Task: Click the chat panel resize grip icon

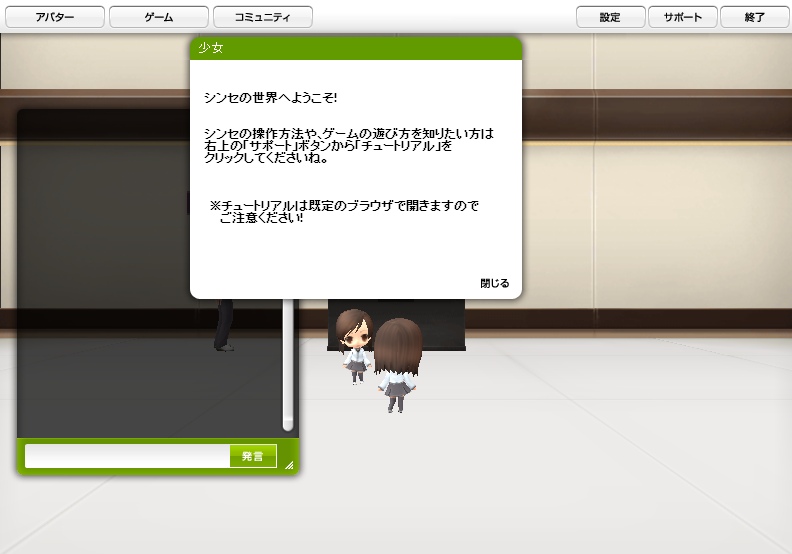Action: [289, 465]
